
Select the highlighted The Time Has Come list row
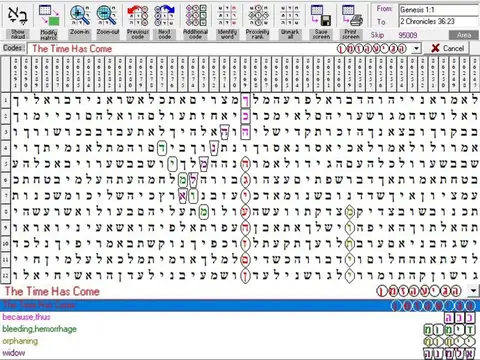coord(240,305)
